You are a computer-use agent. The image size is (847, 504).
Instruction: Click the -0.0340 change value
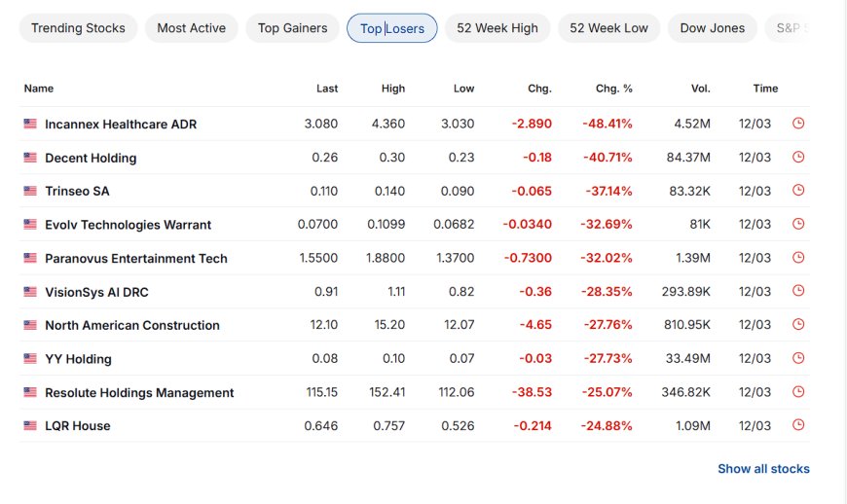tap(528, 225)
